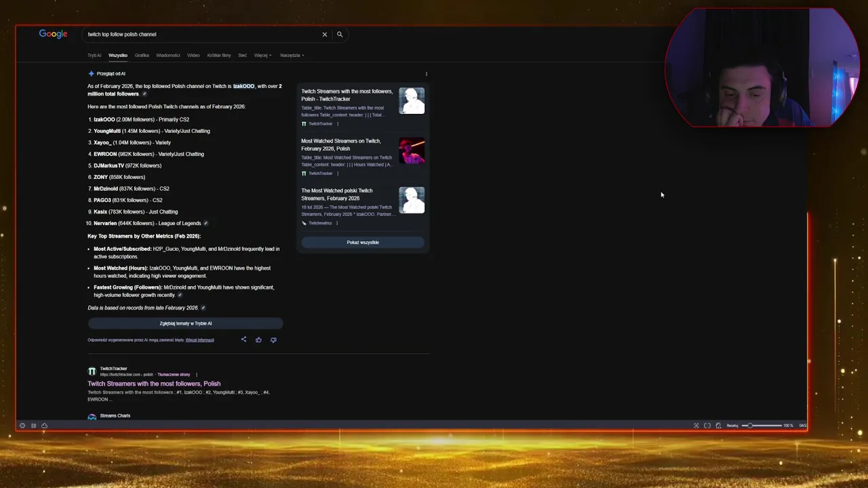Click Resetuj zoom button

732,426
